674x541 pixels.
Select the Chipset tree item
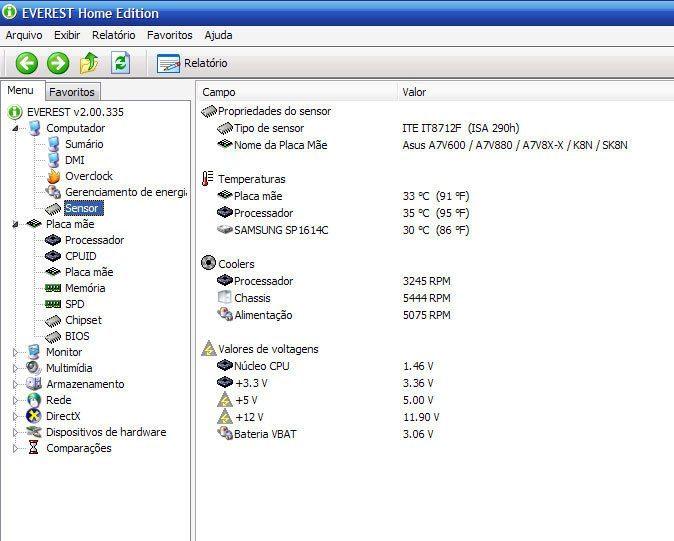click(x=83, y=320)
